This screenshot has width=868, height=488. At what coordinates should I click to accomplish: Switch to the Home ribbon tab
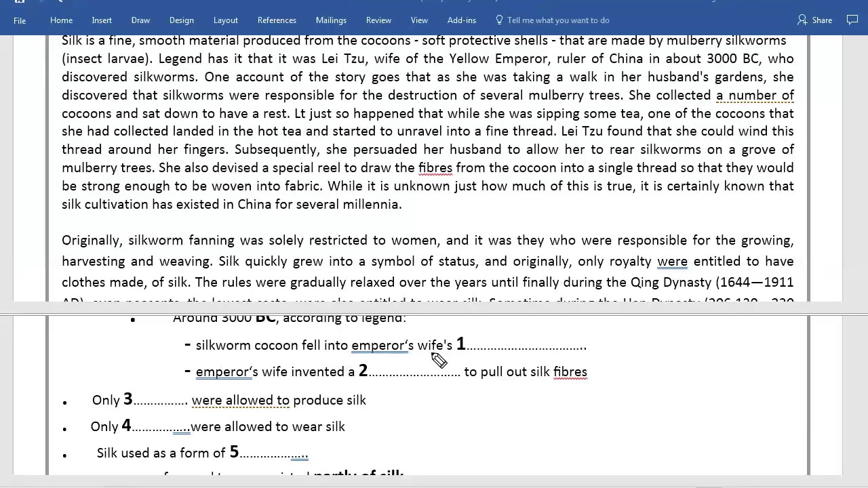tap(61, 20)
